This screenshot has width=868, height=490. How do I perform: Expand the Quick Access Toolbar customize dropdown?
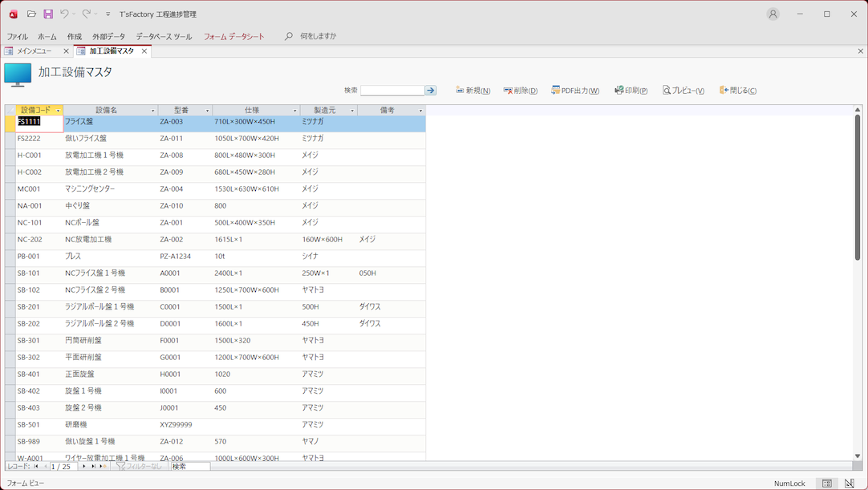click(x=108, y=14)
